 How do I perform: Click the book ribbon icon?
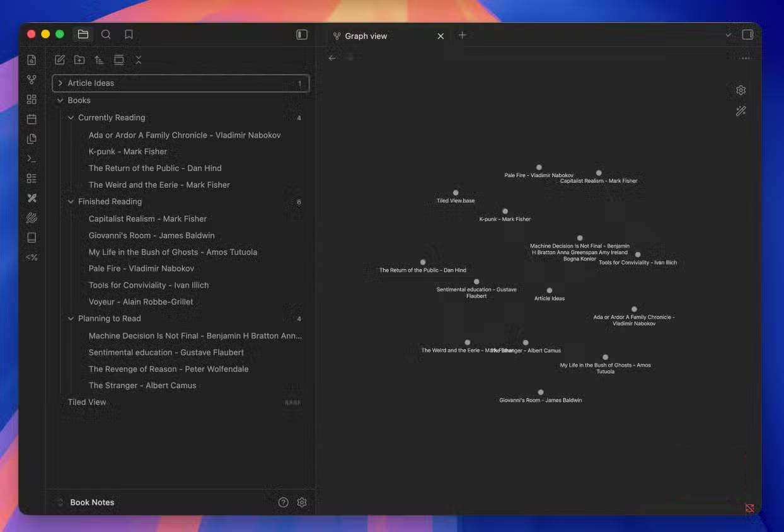click(32, 238)
